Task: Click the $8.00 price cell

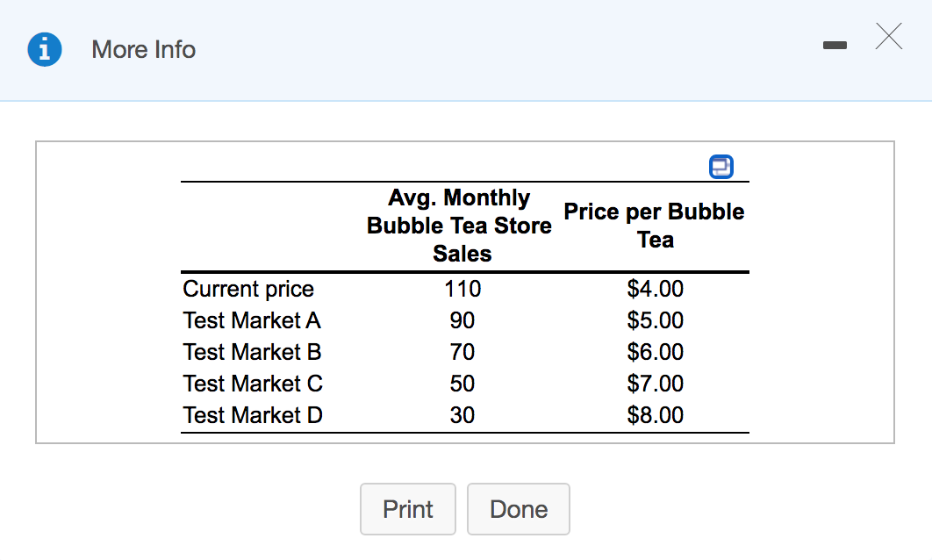Action: pos(655,415)
